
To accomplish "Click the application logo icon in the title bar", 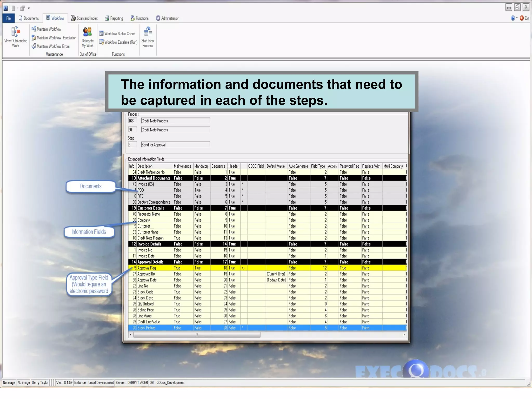I will pos(6,8).
